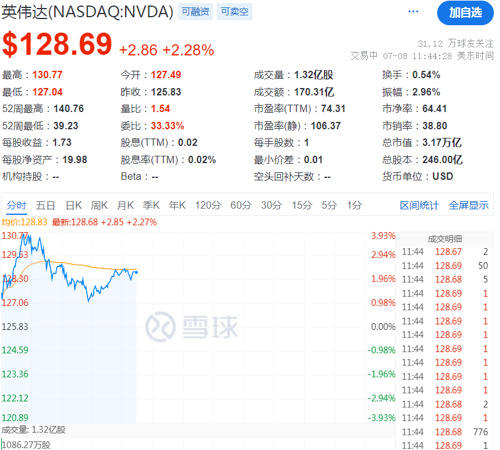Select the 五日 five-day chart tab

45,205
